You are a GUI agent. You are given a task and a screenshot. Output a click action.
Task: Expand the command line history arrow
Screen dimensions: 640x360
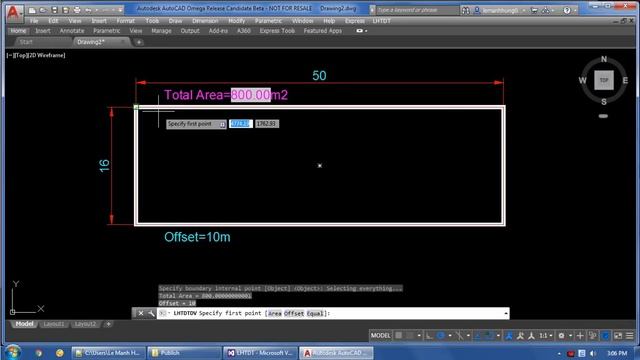click(x=506, y=313)
